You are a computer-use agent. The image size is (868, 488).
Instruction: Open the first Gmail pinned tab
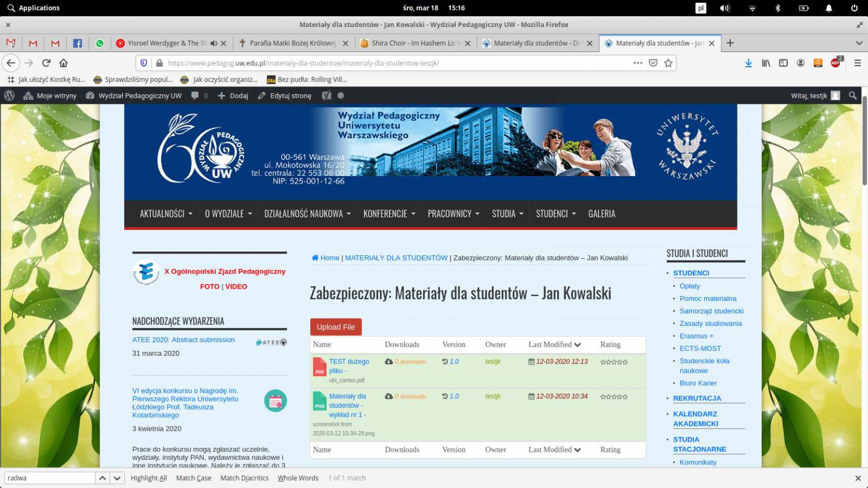[x=11, y=43]
